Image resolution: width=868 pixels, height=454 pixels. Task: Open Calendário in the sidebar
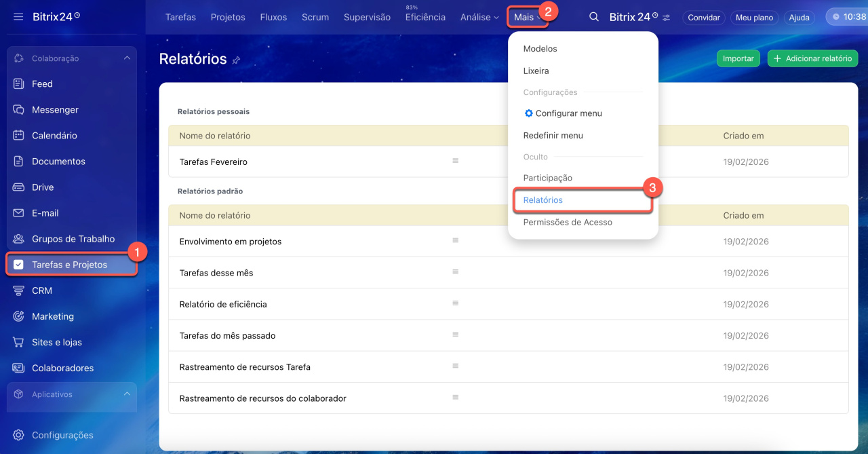tap(54, 136)
